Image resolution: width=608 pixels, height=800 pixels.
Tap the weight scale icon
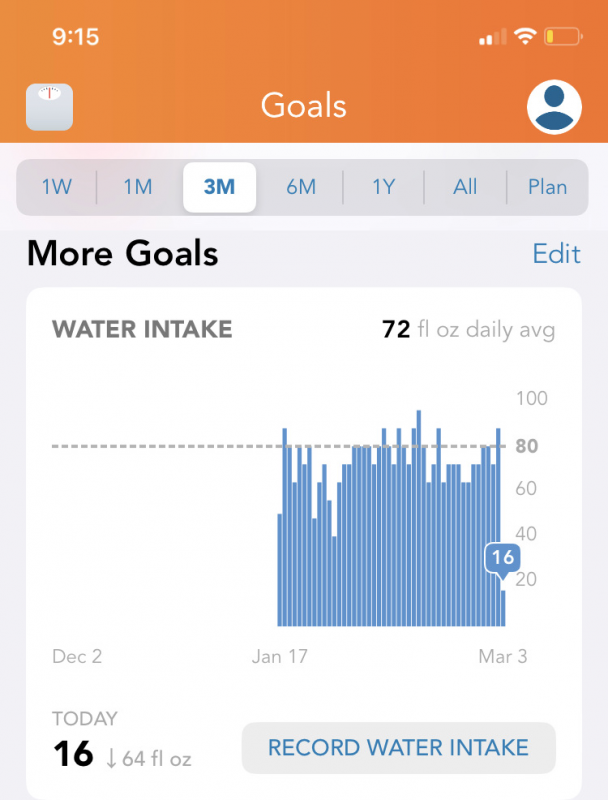49,106
